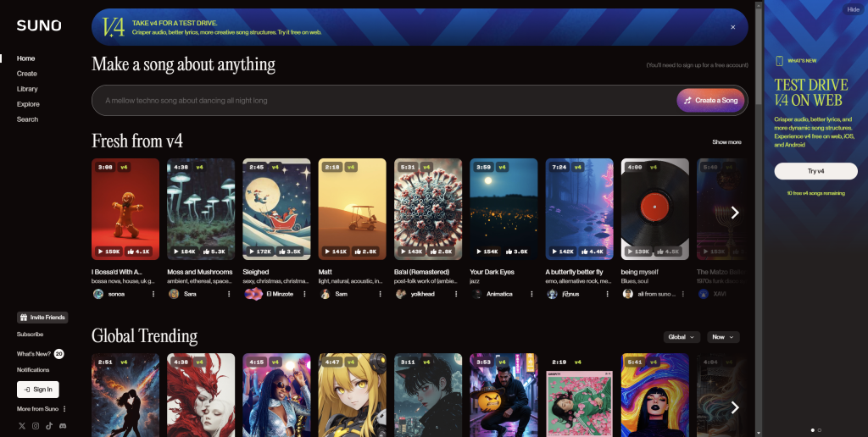Like the gingerbread song with 4.1K likes
The width and height of the screenshot is (868, 437).
pyautogui.click(x=138, y=252)
